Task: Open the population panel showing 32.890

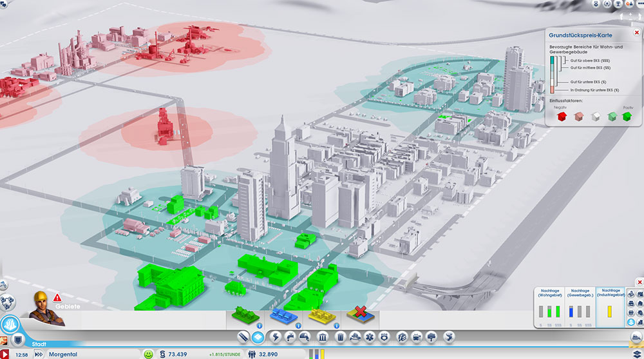Action: click(x=263, y=354)
